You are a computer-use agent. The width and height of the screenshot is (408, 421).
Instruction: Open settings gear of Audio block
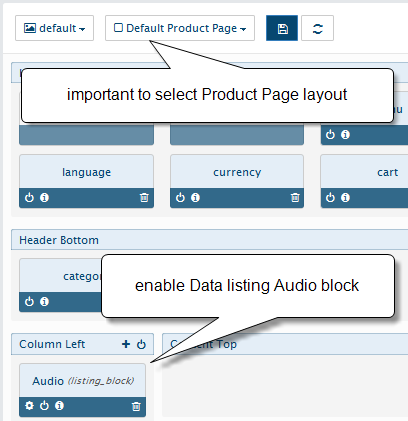[29, 406]
